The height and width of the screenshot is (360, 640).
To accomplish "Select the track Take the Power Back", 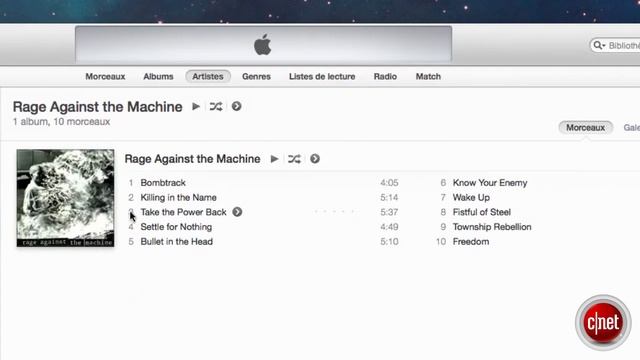I will (x=183, y=212).
